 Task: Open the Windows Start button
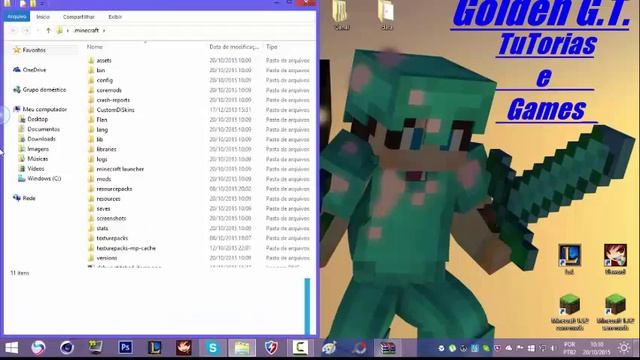11,348
